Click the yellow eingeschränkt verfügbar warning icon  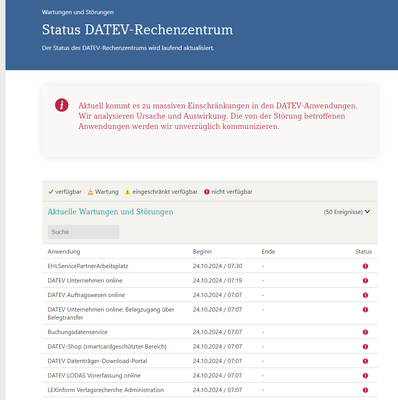coord(127,192)
